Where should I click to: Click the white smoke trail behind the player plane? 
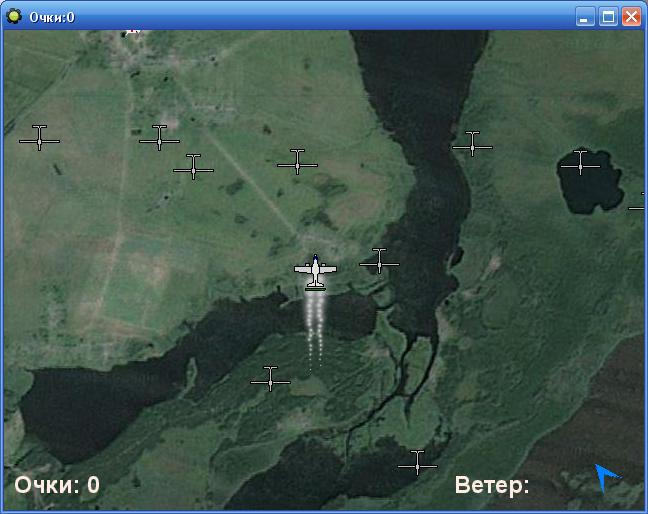pyautogui.click(x=315, y=325)
